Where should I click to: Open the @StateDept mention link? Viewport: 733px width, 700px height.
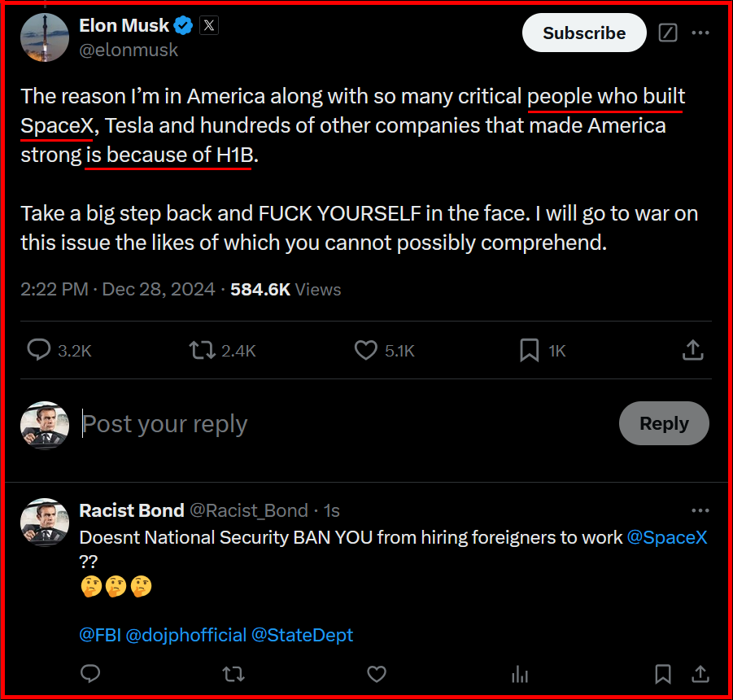tap(302, 635)
